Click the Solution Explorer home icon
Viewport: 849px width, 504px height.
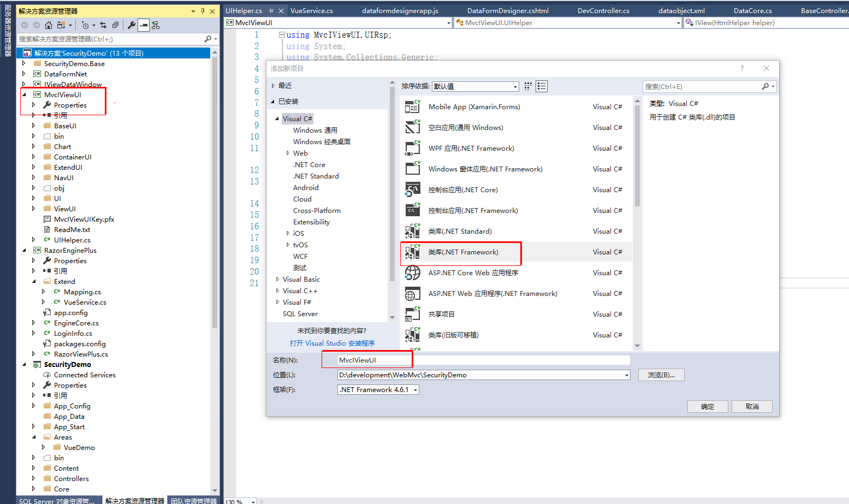tap(49, 24)
